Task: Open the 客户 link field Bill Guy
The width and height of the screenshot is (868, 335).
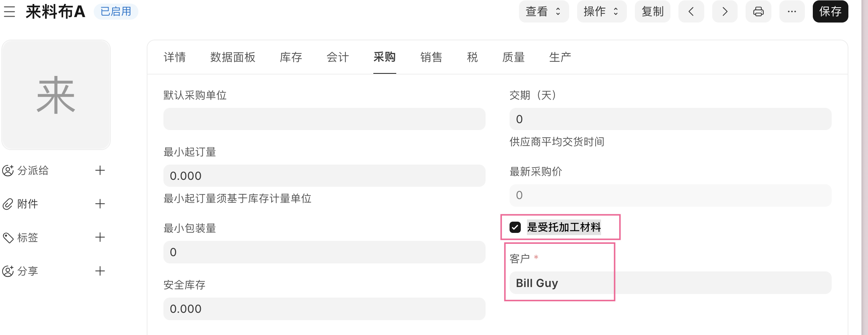Action: [670, 283]
